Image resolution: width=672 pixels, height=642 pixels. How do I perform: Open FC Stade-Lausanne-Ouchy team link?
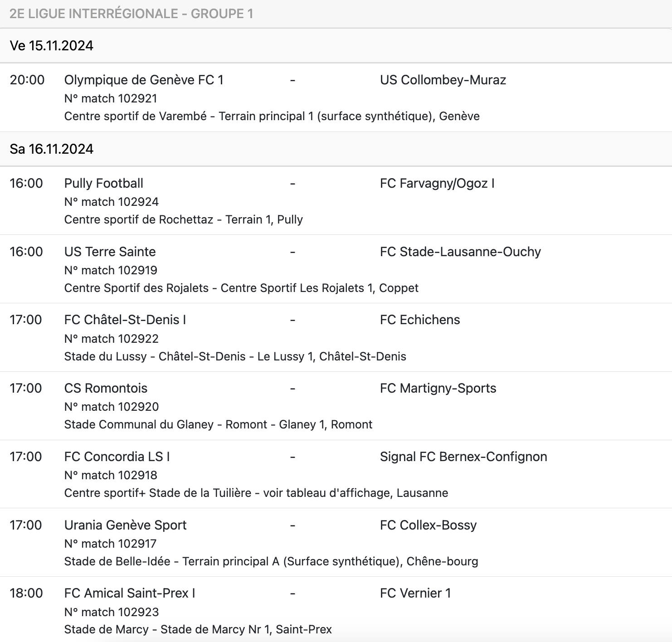click(460, 252)
